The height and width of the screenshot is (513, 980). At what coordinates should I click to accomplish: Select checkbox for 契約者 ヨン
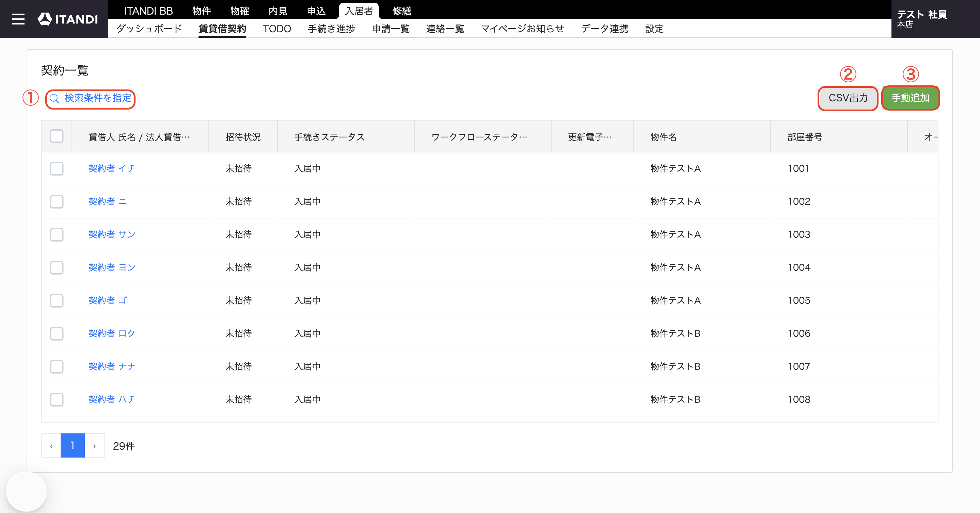tap(57, 267)
